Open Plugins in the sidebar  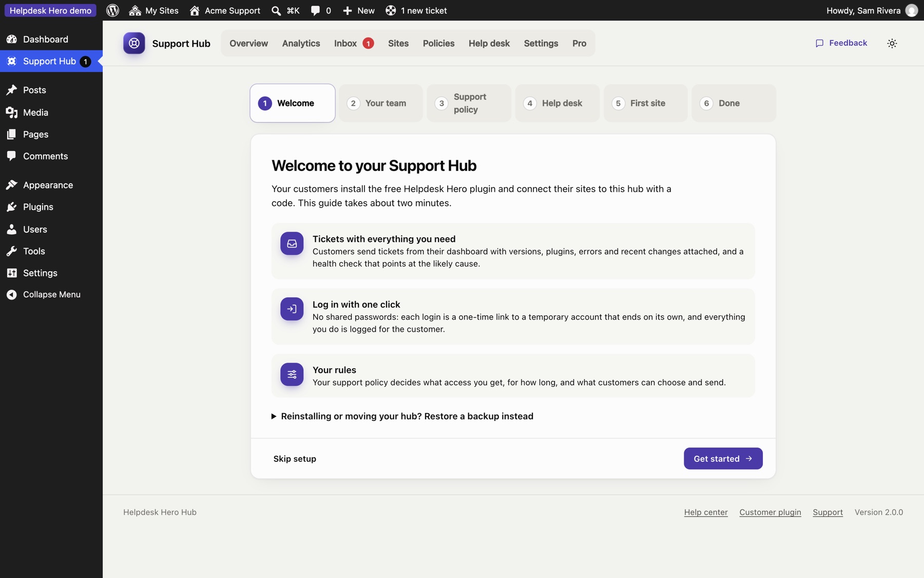click(x=51, y=207)
